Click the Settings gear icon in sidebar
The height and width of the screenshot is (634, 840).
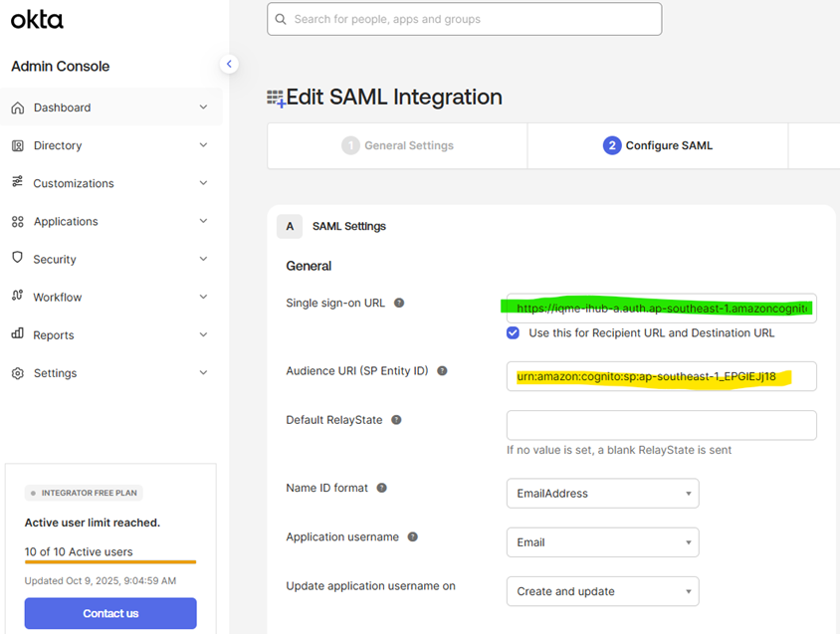17,373
